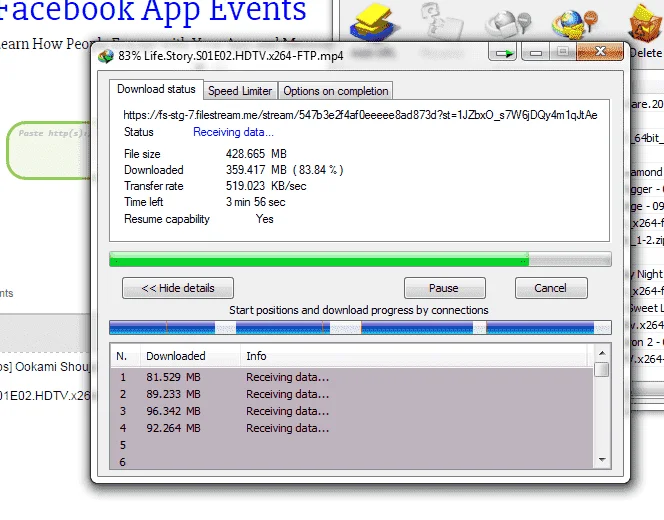Click the filestream.me download URL text
664x520 pixels.
tap(360, 115)
